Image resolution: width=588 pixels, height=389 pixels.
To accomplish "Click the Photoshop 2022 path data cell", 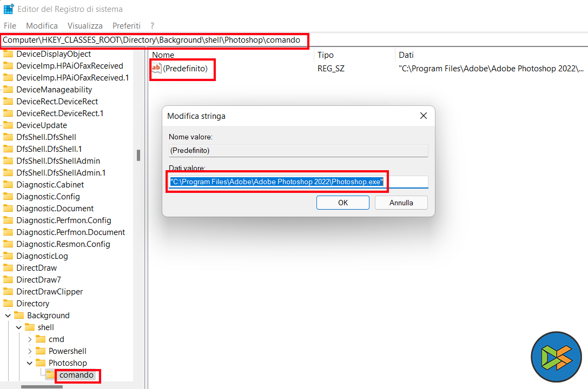I will point(491,69).
